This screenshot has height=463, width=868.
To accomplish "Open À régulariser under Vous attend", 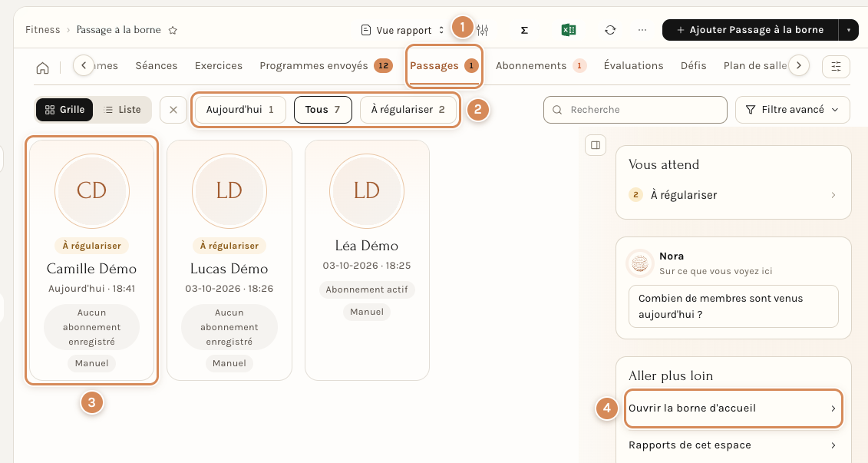I will [x=733, y=195].
